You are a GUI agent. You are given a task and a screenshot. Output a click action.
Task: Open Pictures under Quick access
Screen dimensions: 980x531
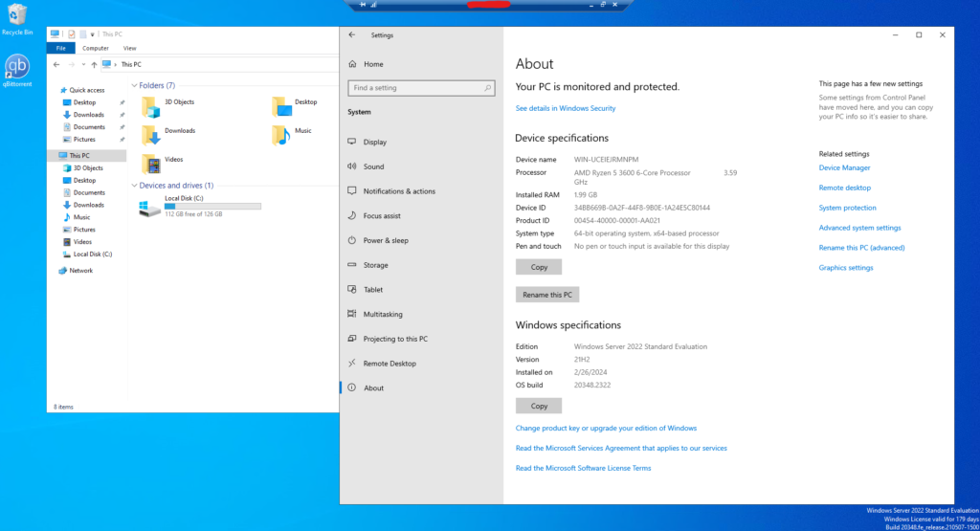pyautogui.click(x=84, y=140)
